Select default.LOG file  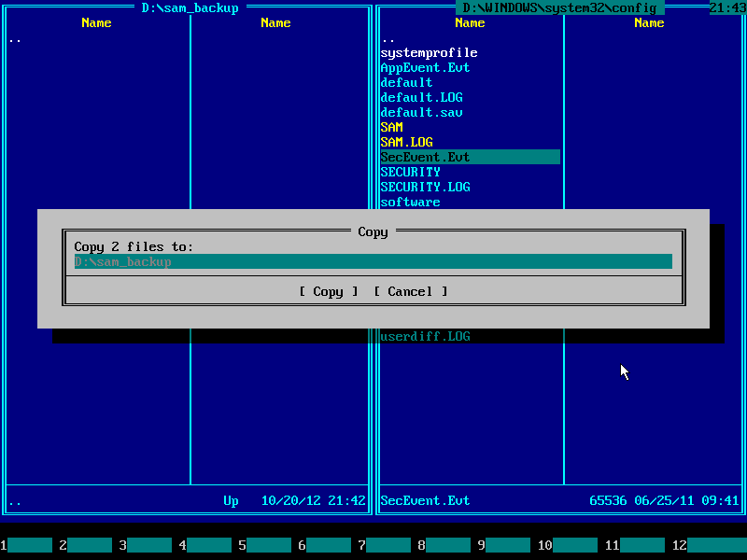(422, 98)
